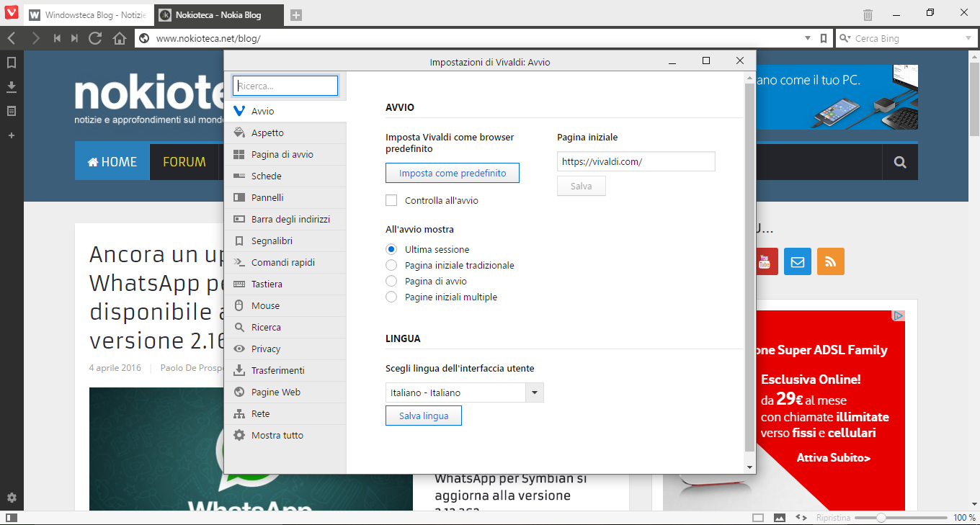Add web panel with plus icon
This screenshot has width=980, height=525.
click(x=12, y=135)
